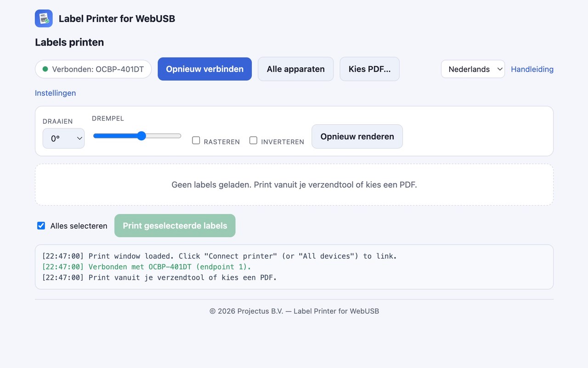Screen dimensions: 588x368
Task: Open the Nederlands language dropdown
Action: click(x=473, y=69)
